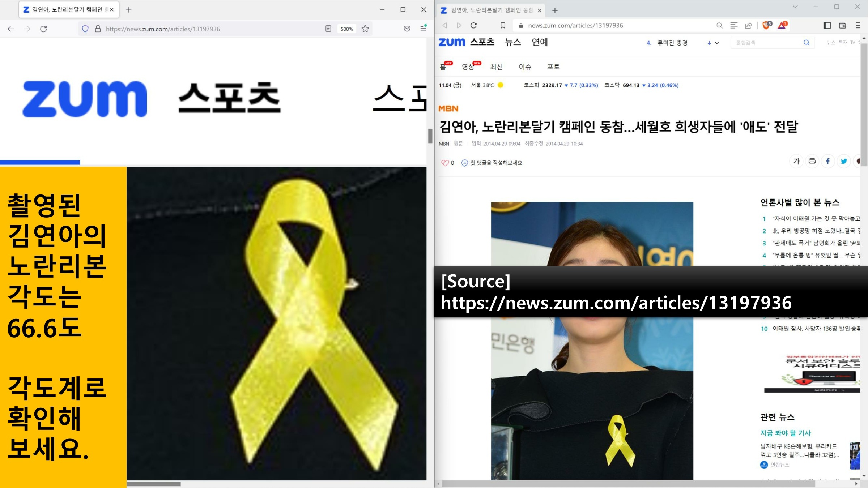Click the Brave bookmark icon
The image size is (868, 488).
point(503,25)
